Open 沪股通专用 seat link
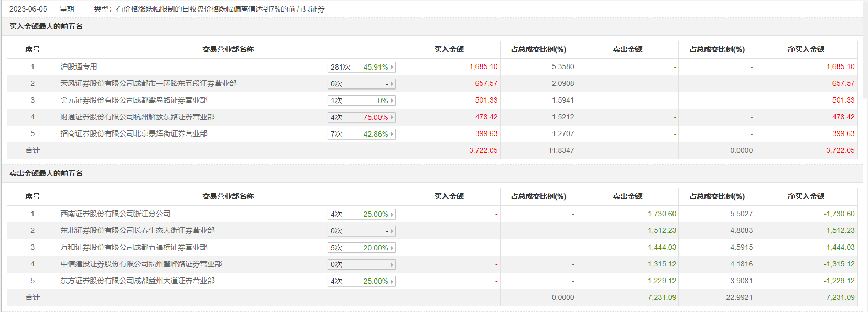 (79, 66)
